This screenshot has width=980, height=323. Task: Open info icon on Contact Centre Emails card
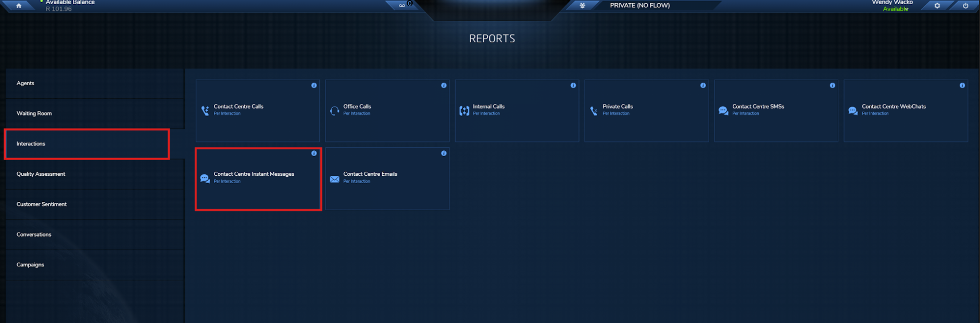coord(444,153)
